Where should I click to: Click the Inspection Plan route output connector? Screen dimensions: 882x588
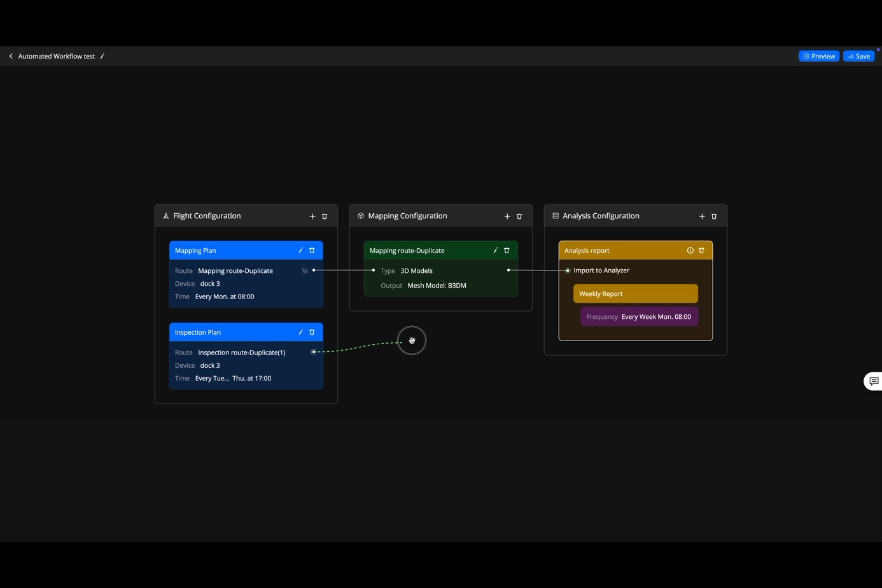pos(314,352)
